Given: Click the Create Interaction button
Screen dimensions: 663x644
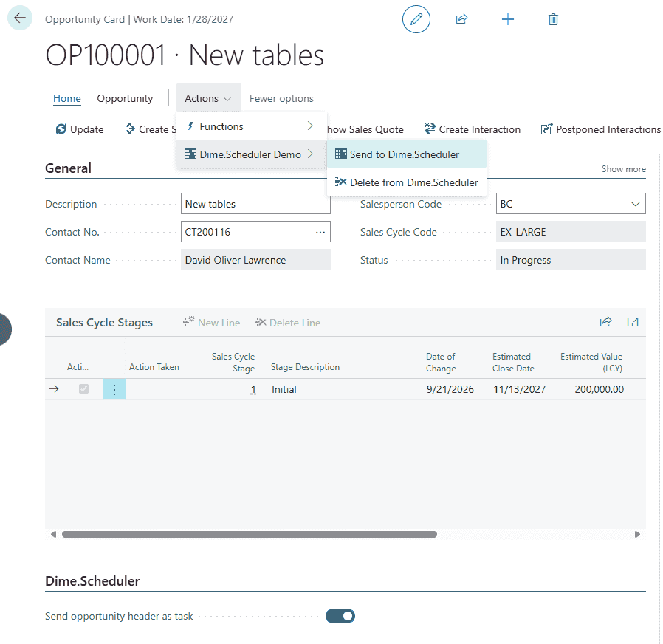Looking at the screenshot, I should (x=473, y=129).
